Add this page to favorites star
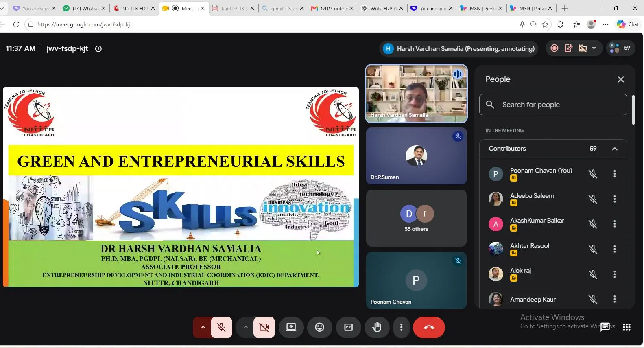This screenshot has width=644, height=348. (x=545, y=24)
